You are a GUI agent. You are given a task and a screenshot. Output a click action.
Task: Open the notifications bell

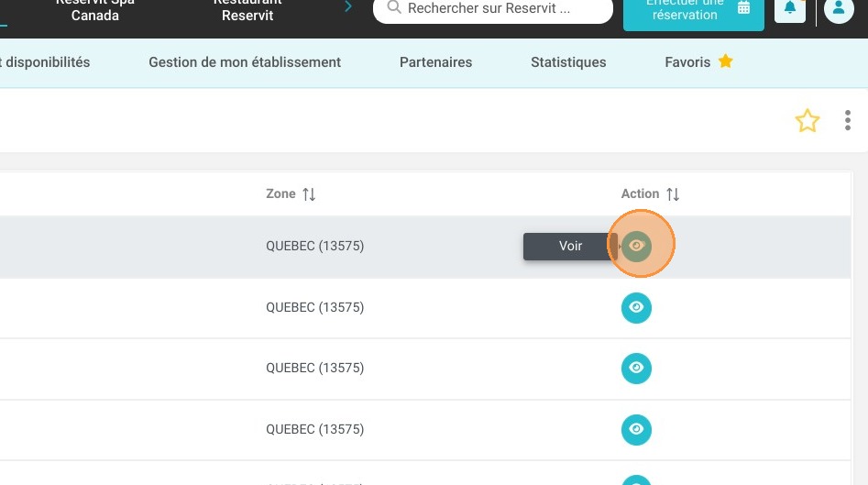tap(790, 8)
